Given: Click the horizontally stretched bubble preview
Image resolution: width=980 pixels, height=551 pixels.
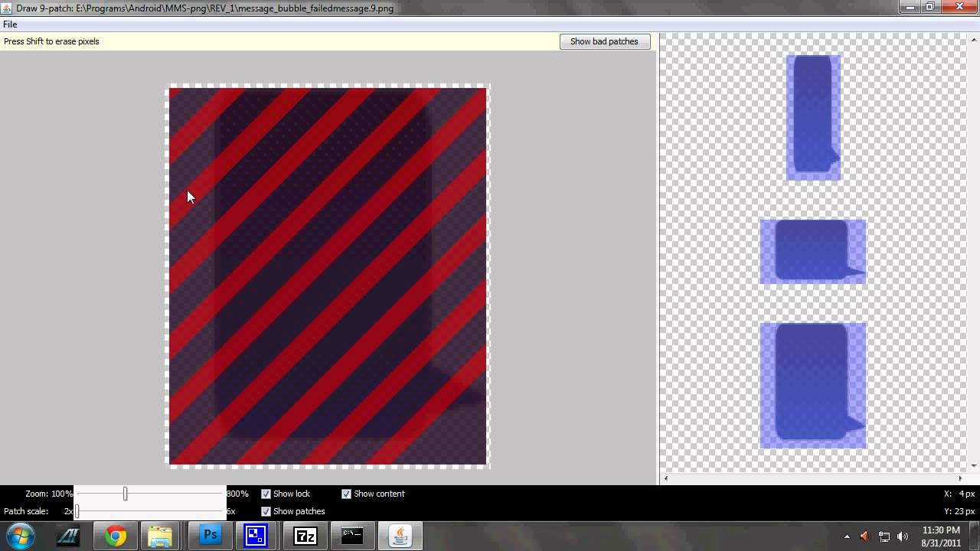Looking at the screenshot, I should [x=813, y=252].
